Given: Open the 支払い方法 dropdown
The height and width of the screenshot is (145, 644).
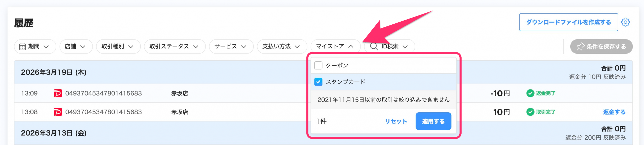Looking at the screenshot, I should point(282,46).
